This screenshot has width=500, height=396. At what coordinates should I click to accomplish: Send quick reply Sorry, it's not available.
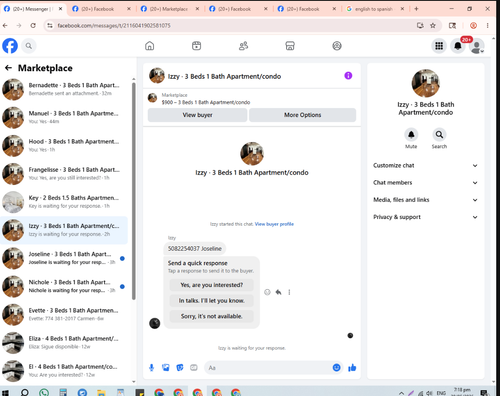click(x=212, y=316)
